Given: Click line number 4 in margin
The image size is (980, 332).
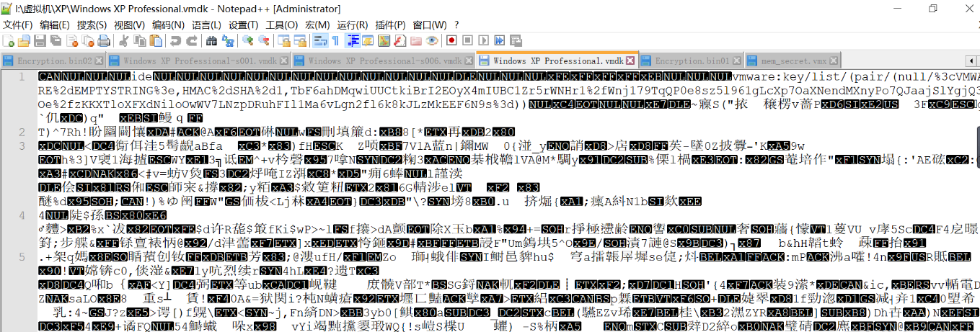Looking at the screenshot, I should pyautogui.click(x=23, y=214).
